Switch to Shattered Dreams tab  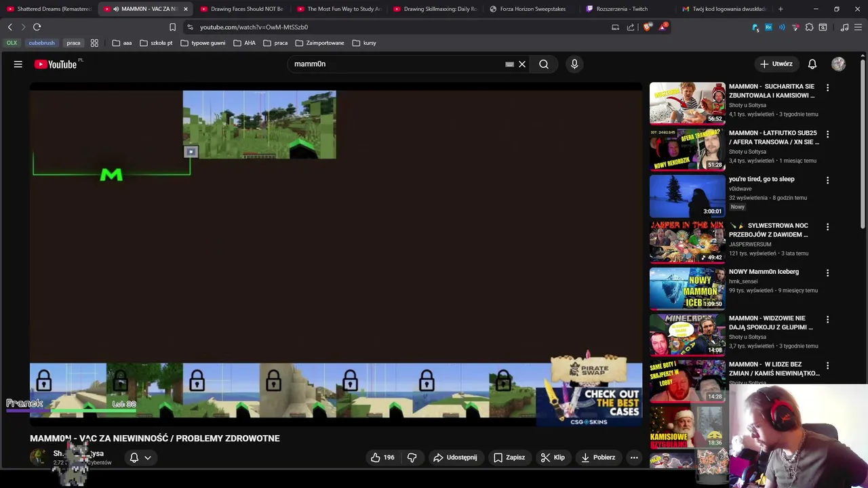pyautogui.click(x=49, y=9)
